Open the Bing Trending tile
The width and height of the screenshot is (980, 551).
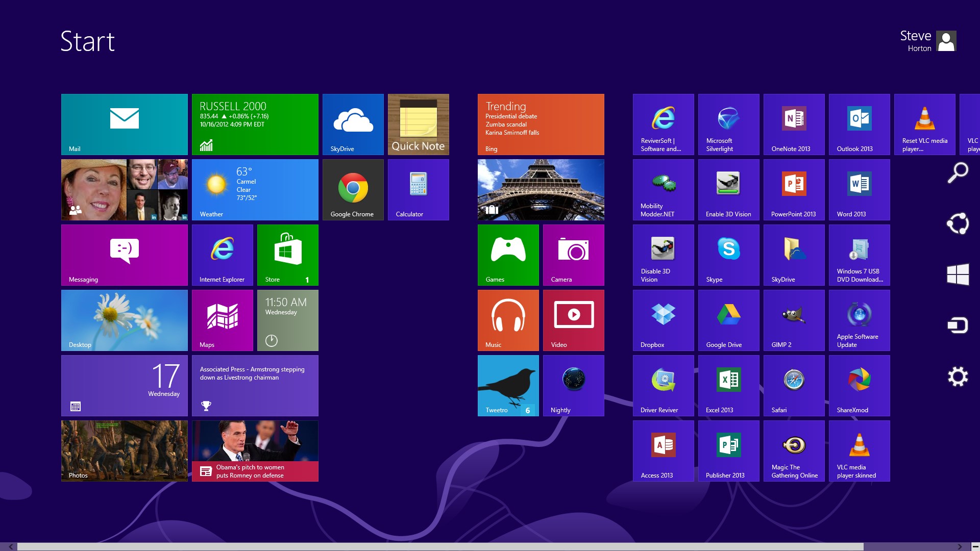541,124
